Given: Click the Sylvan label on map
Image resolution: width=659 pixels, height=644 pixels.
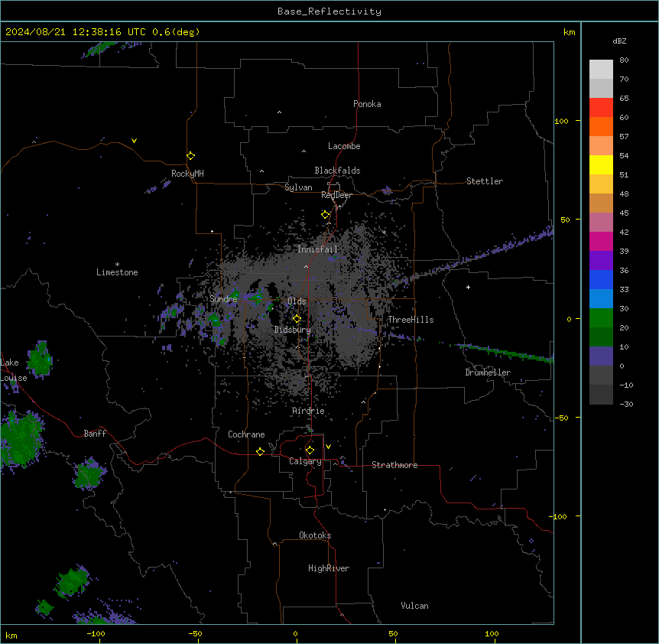Looking at the screenshot, I should pyautogui.click(x=298, y=187).
